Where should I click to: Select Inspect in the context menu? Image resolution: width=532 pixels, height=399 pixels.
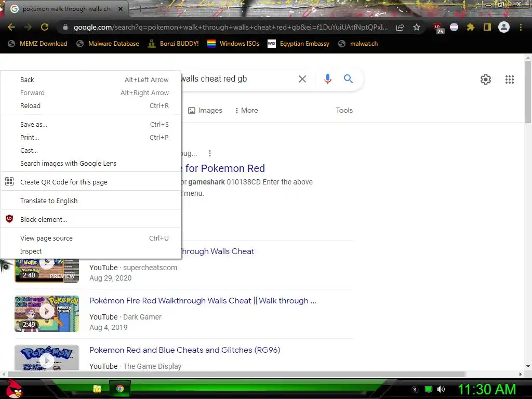click(91, 251)
